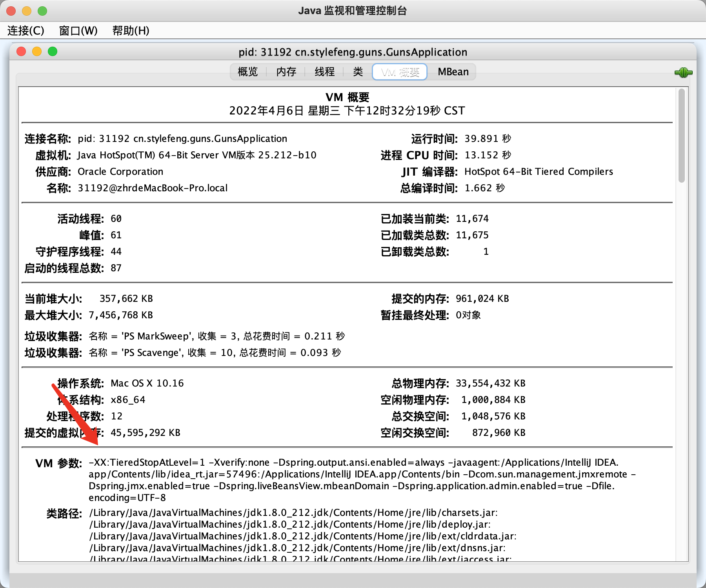Switch to the 线程 tab
The width and height of the screenshot is (706, 588).
point(325,72)
